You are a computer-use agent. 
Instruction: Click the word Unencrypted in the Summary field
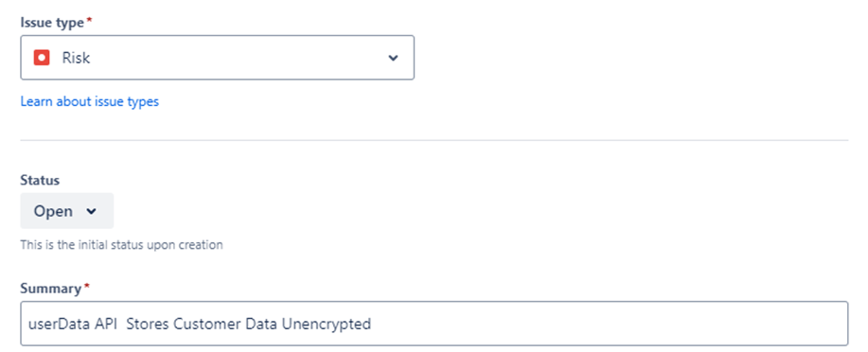tap(326, 324)
